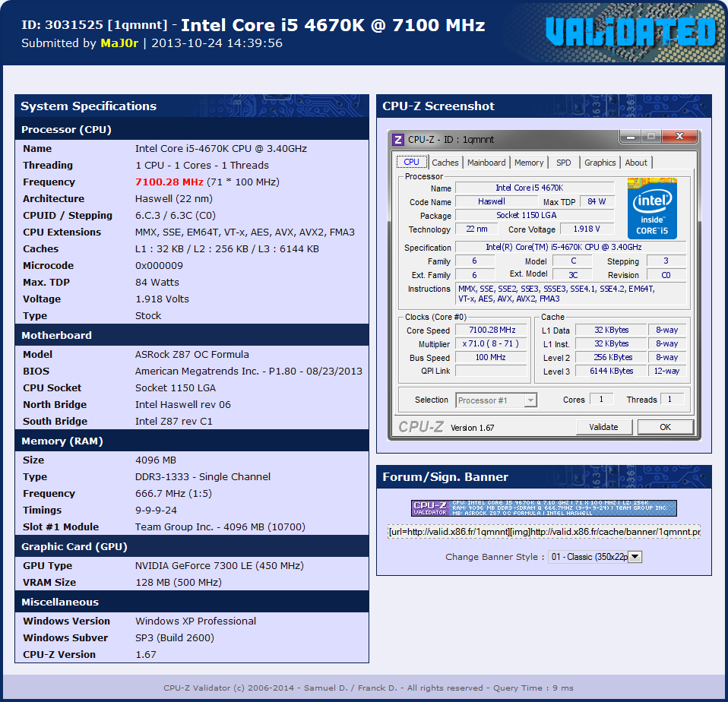Click the Windows XP Professional version text
This screenshot has width=728, height=702.
195,621
